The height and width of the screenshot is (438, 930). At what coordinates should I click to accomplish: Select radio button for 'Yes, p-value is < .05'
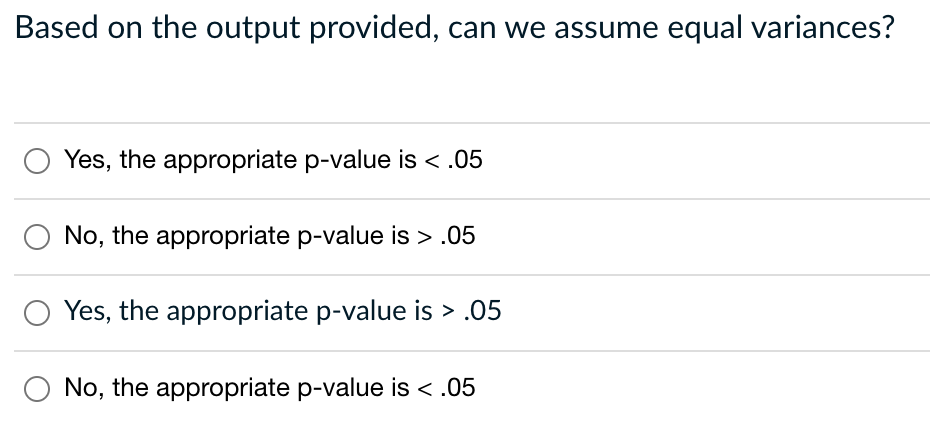point(37,161)
